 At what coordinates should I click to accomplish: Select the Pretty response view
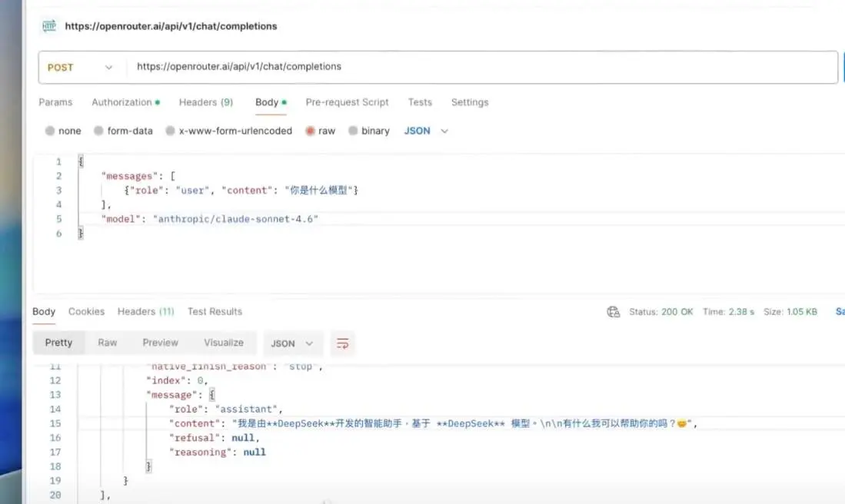coord(58,343)
